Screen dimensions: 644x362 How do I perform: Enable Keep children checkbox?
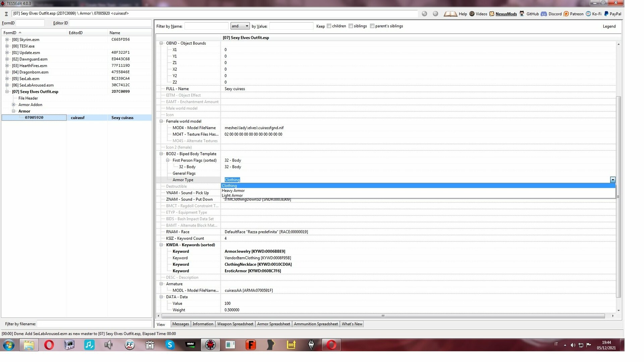click(x=329, y=26)
